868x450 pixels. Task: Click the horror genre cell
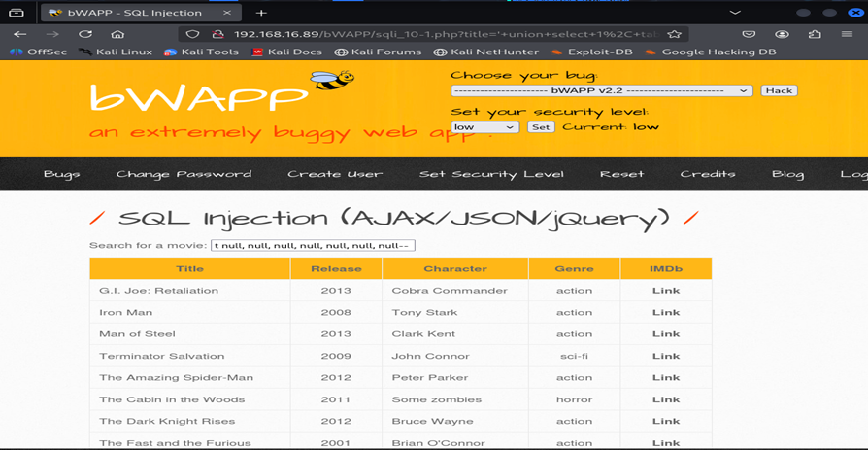pos(574,399)
